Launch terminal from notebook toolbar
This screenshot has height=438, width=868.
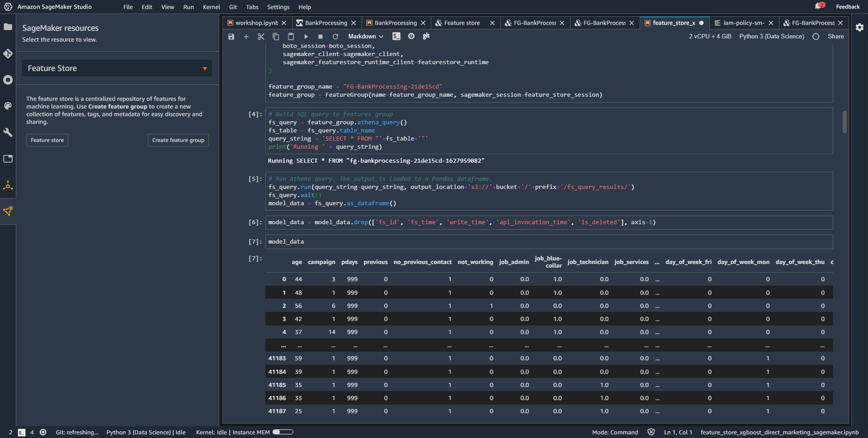pos(396,36)
